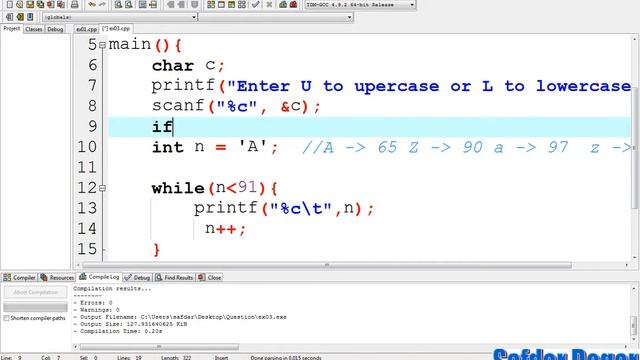Click the green Profile analysis icon
Viewport: 640px width, 360px height.
coord(283,5)
